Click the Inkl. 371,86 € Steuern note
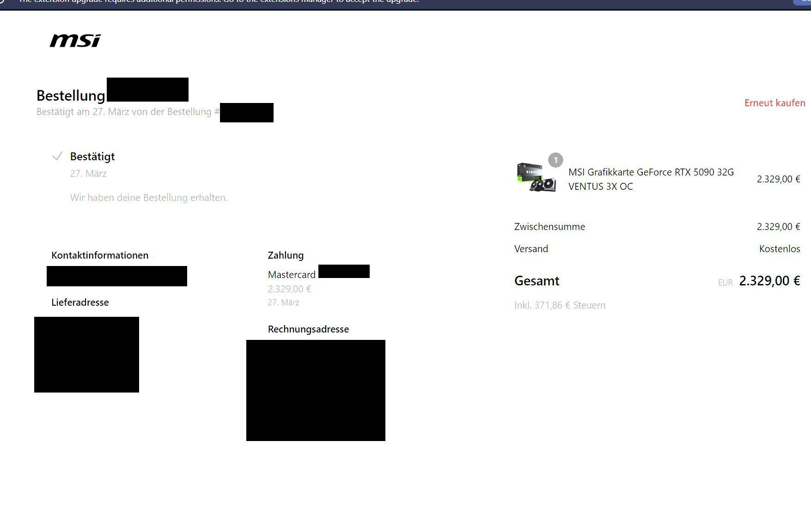811x532 pixels. tap(560, 305)
